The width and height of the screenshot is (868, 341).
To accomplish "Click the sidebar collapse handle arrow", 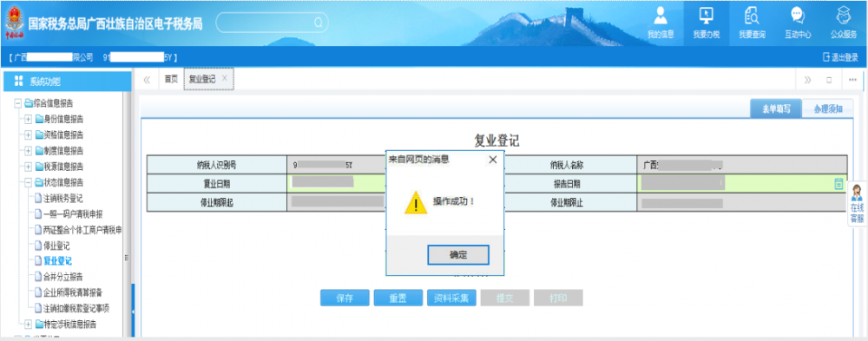I will (x=134, y=311).
